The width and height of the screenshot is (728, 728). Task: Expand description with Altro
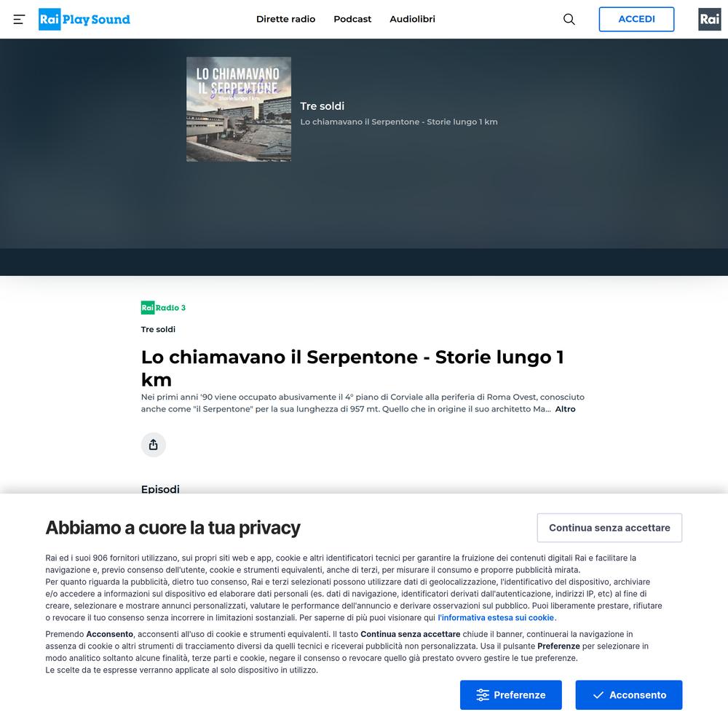pos(565,409)
